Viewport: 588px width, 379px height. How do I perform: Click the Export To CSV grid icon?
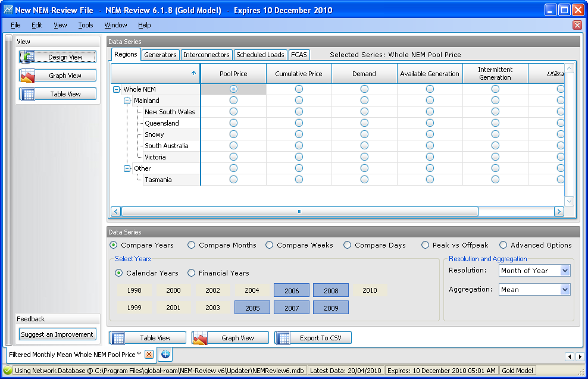coord(283,338)
